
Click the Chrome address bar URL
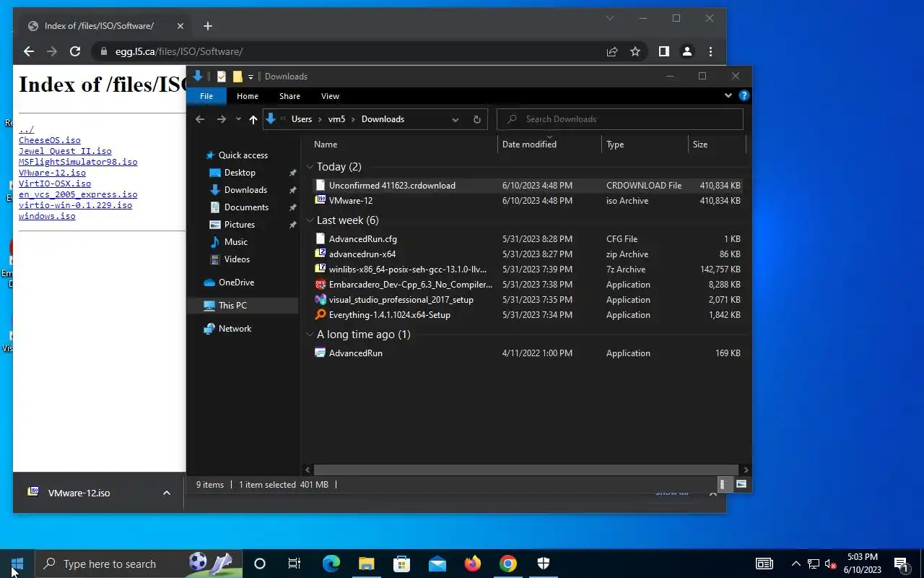tap(179, 51)
